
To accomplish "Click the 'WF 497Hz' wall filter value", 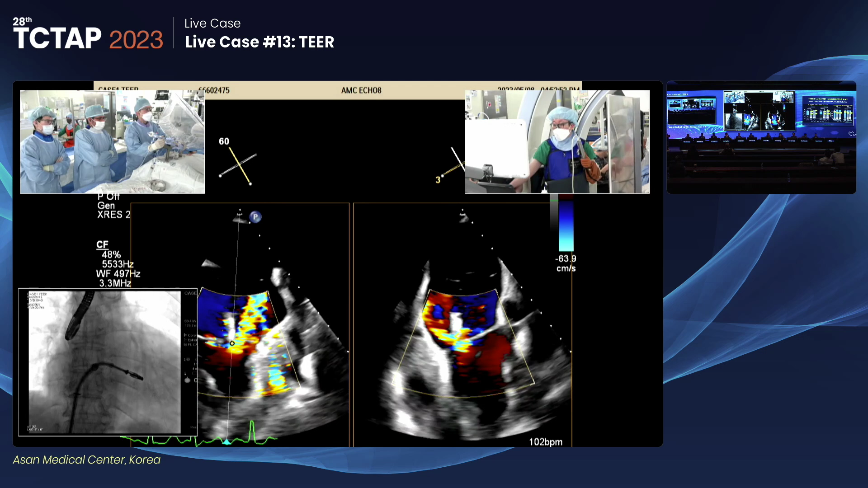I will pos(118,273).
